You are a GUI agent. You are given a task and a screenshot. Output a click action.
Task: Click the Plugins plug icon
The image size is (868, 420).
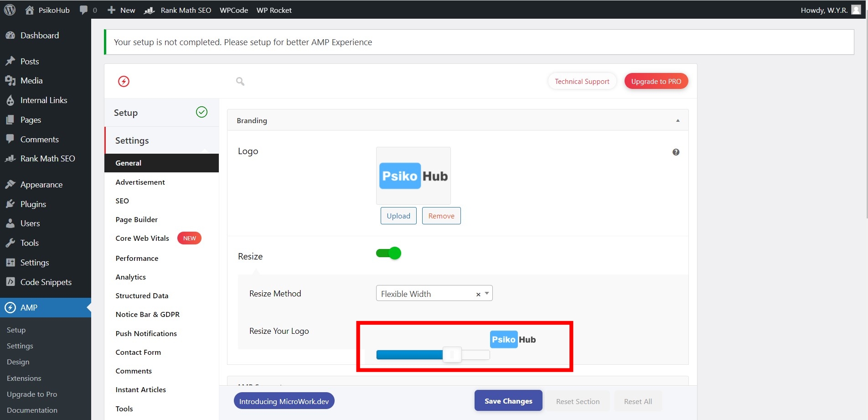(x=10, y=204)
